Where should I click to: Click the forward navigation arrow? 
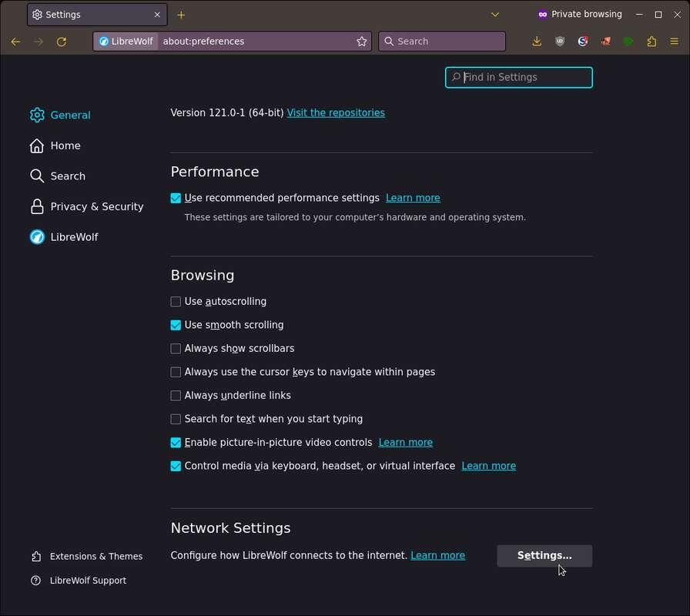pos(39,42)
